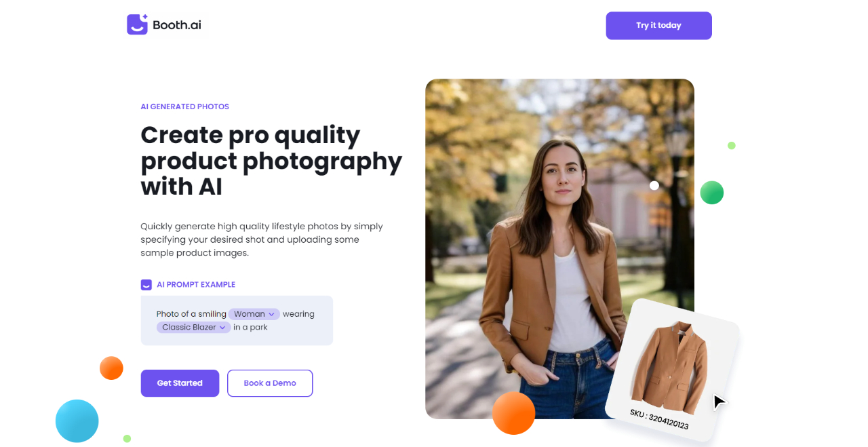Click the Try it today button
The image size is (868, 447).
[659, 26]
